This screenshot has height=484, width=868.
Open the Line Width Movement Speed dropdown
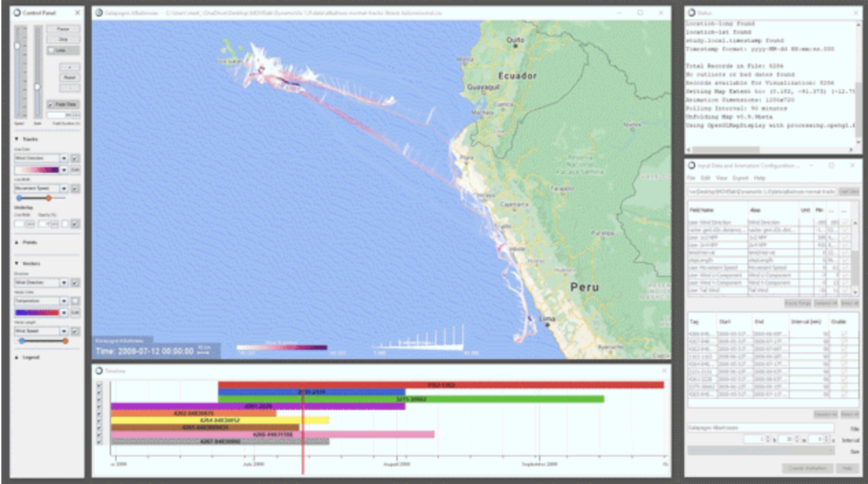(64, 189)
